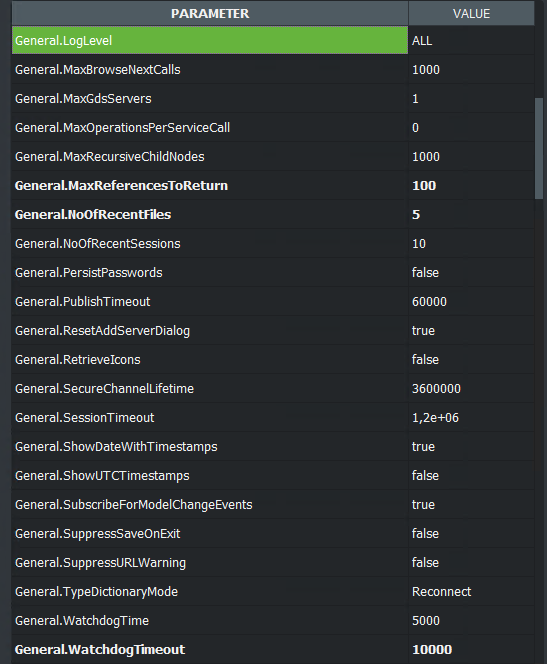Click the VALUE column header
Image resolution: width=547 pixels, height=664 pixels.
click(x=471, y=14)
